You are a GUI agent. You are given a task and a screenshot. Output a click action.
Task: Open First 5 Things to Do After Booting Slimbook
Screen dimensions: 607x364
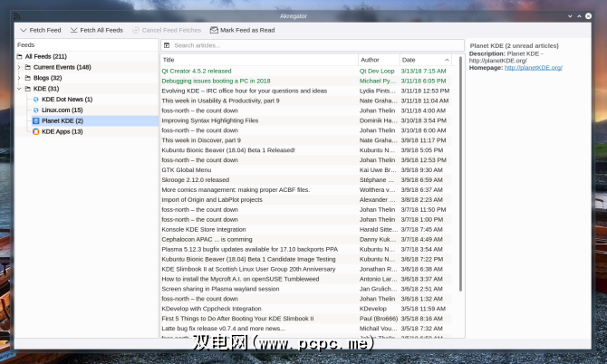point(237,319)
